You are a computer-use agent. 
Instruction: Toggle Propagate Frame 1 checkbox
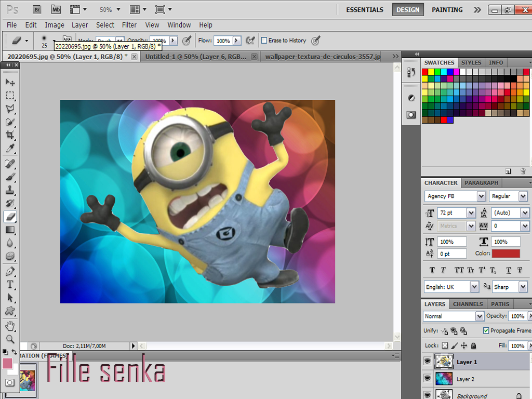point(486,330)
